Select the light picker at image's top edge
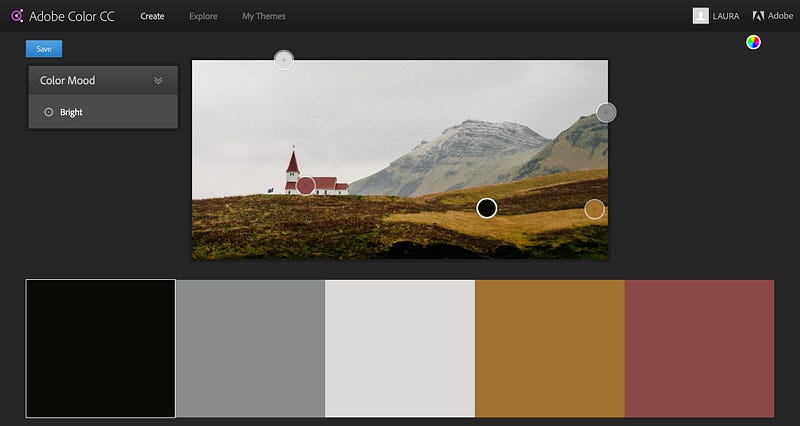The width and height of the screenshot is (800, 426). tap(284, 60)
